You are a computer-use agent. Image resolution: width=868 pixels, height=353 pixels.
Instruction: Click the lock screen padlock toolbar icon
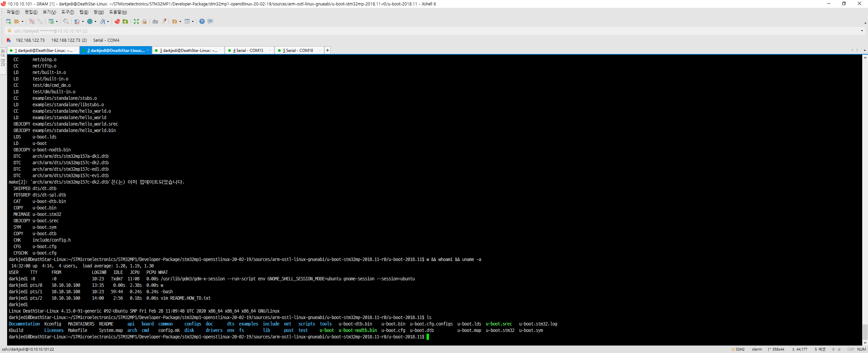click(144, 21)
